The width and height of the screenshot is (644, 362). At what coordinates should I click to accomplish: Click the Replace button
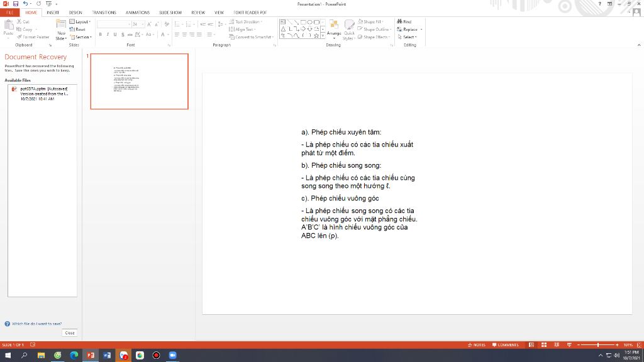[408, 29]
